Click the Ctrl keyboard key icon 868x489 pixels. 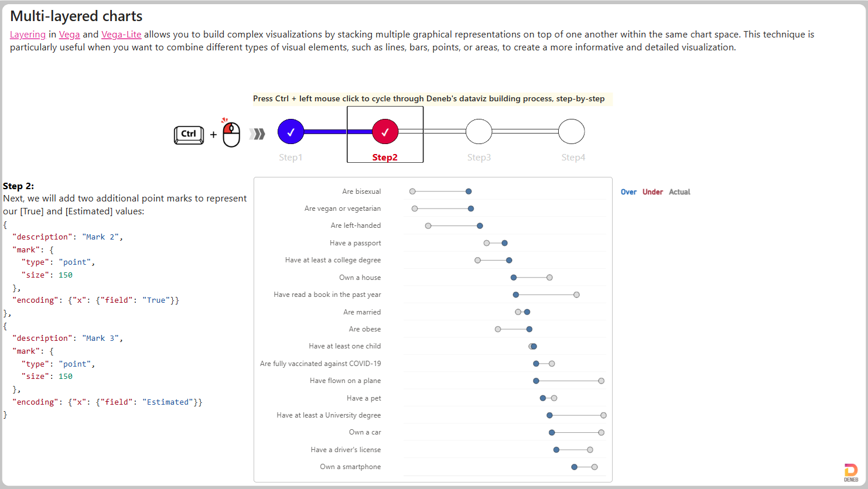click(x=189, y=135)
